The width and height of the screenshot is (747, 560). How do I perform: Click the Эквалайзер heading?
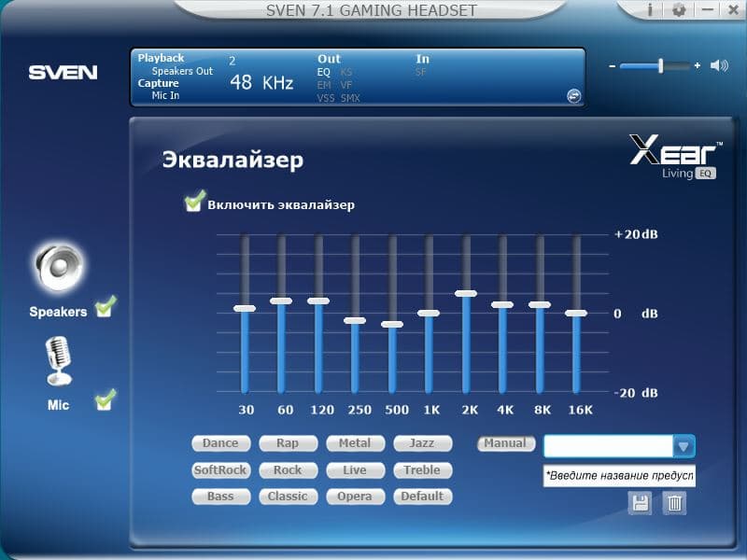click(233, 160)
